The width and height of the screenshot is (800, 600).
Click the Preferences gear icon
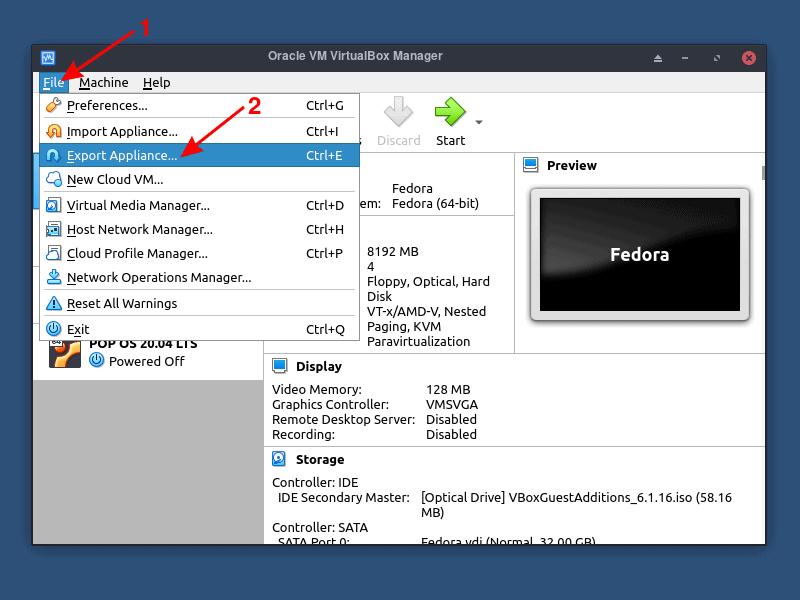(x=52, y=106)
